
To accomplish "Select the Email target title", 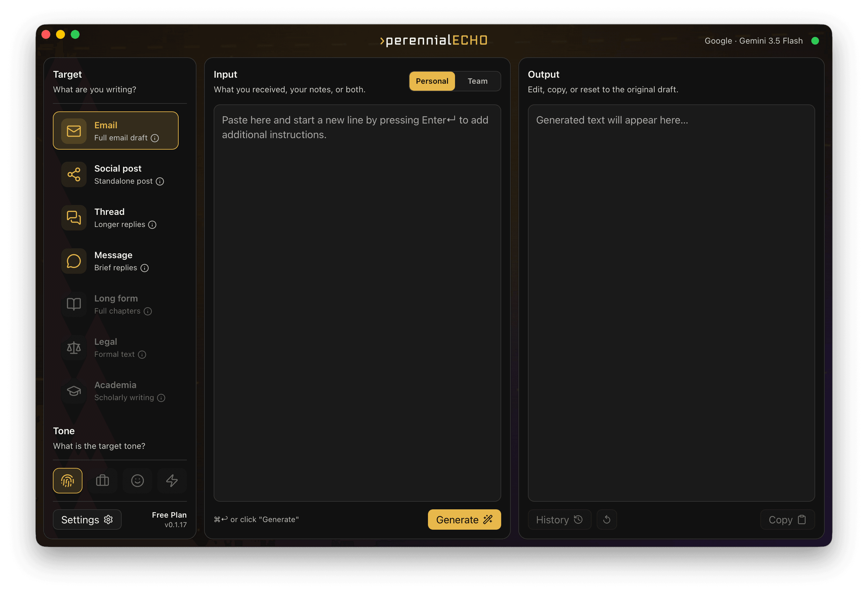I will click(x=106, y=125).
